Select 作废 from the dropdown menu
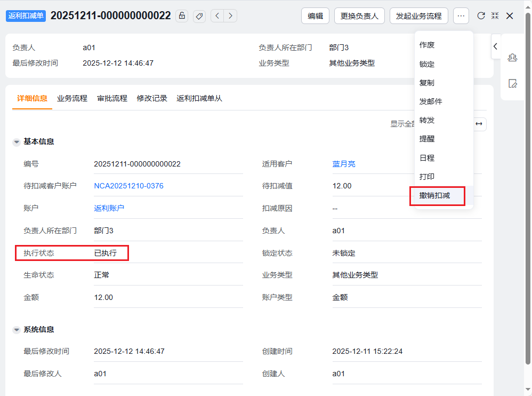 (444, 45)
